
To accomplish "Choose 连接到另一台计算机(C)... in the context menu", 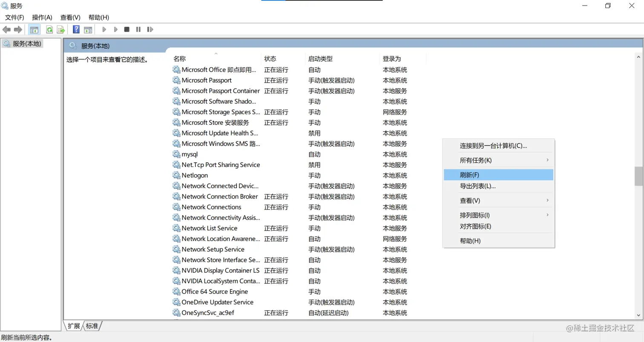I will [x=498, y=146].
